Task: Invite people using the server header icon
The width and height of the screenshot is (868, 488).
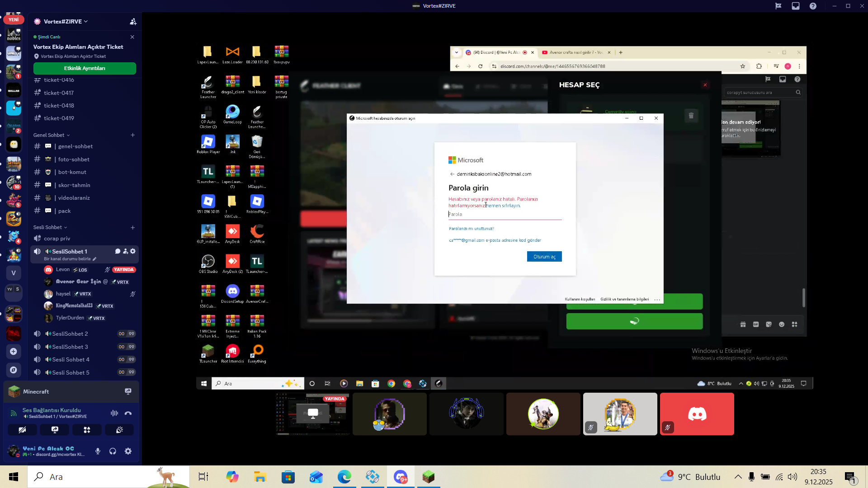Action: [133, 21]
